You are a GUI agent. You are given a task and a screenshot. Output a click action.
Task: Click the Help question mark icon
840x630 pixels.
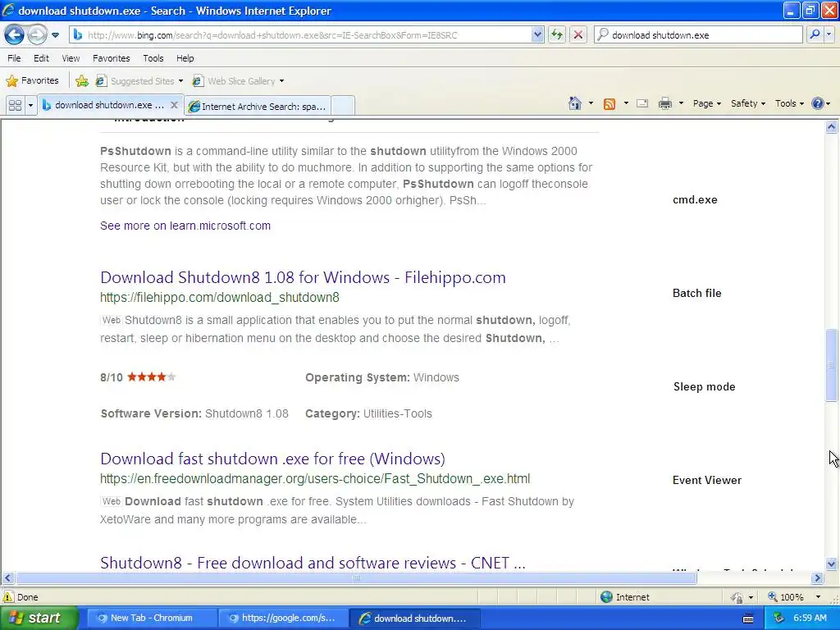pos(818,103)
